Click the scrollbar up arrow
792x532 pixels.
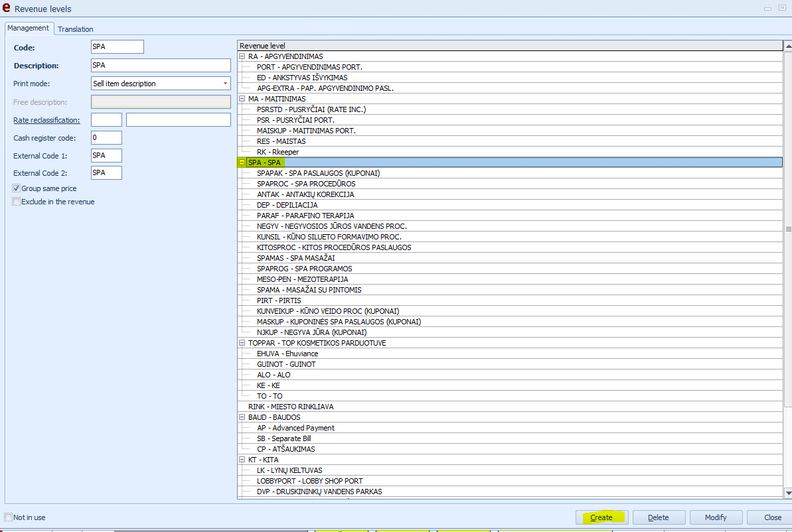click(x=789, y=46)
